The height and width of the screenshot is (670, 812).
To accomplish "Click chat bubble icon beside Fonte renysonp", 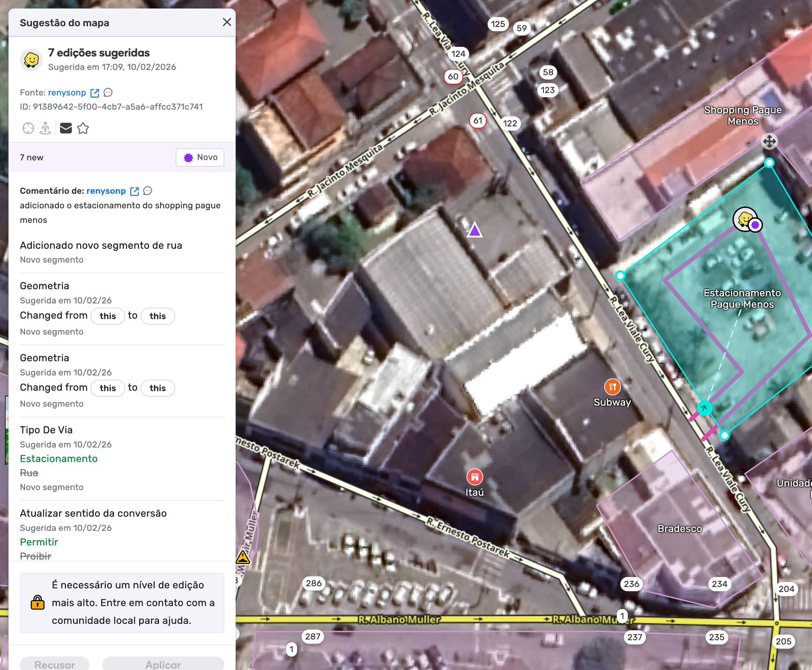I will click(108, 92).
